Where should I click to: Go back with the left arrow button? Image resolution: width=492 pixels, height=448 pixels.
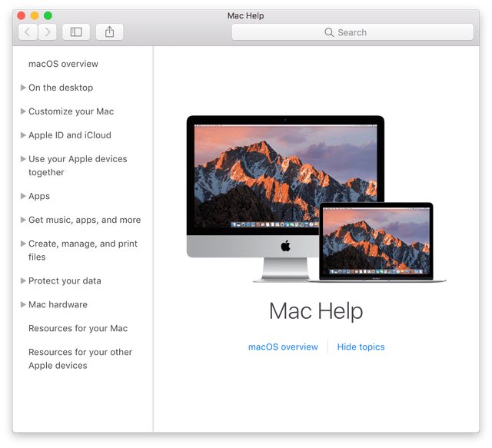click(28, 32)
